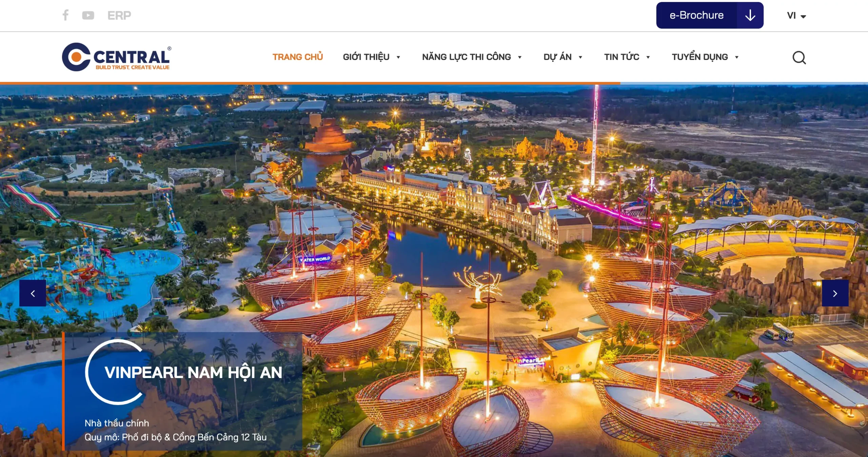Viewport: 868px width, 457px height.
Task: Click the e-Brochure download arrow icon
Action: click(750, 15)
